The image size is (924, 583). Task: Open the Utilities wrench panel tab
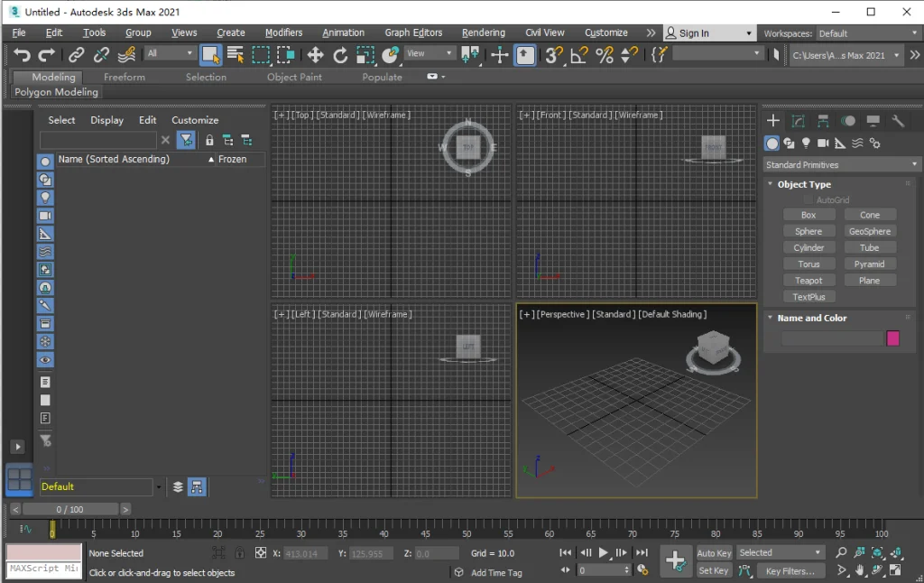tap(898, 121)
